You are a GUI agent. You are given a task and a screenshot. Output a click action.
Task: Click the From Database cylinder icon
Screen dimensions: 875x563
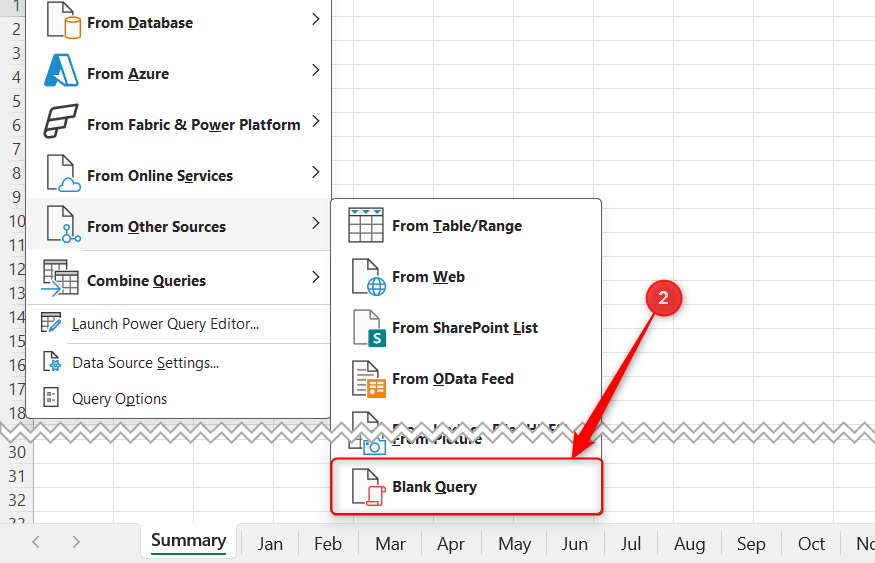point(64,20)
